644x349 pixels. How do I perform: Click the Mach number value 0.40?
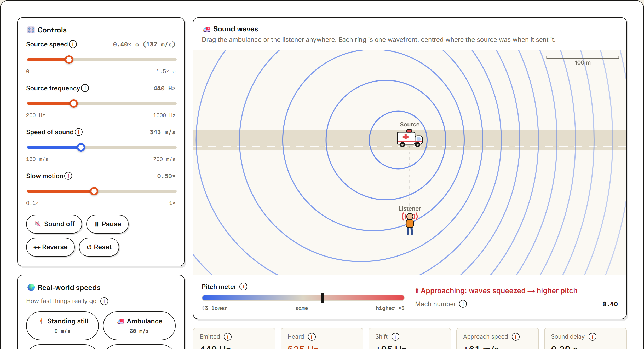click(610, 304)
